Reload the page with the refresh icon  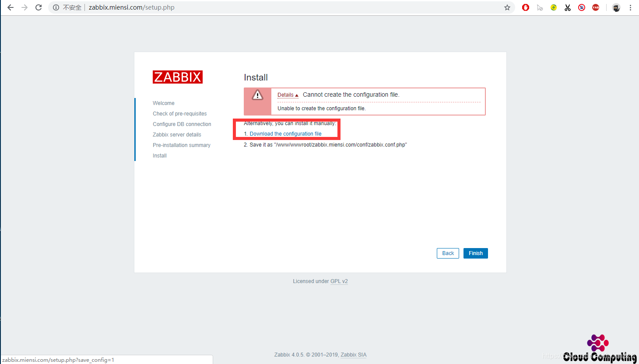point(39,7)
